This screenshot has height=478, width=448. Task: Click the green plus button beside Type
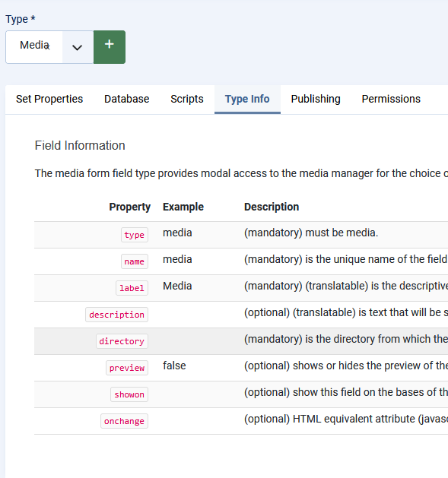(110, 47)
